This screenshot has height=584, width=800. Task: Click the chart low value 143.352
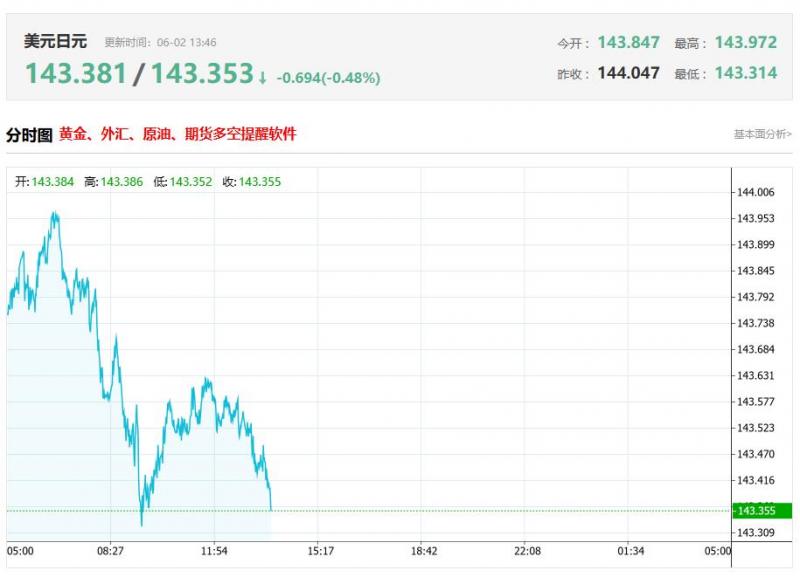tap(191, 182)
